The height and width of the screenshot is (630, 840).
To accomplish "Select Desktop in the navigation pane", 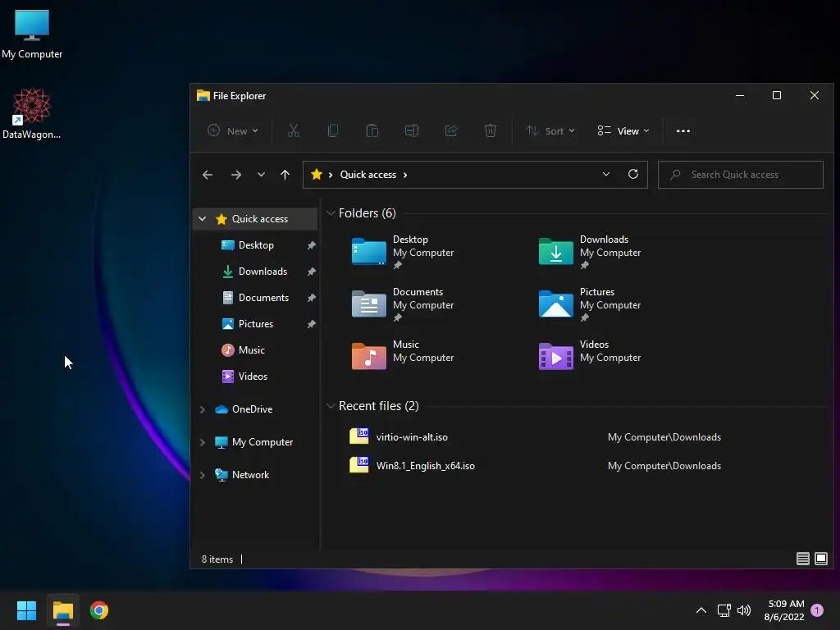I will [x=256, y=244].
